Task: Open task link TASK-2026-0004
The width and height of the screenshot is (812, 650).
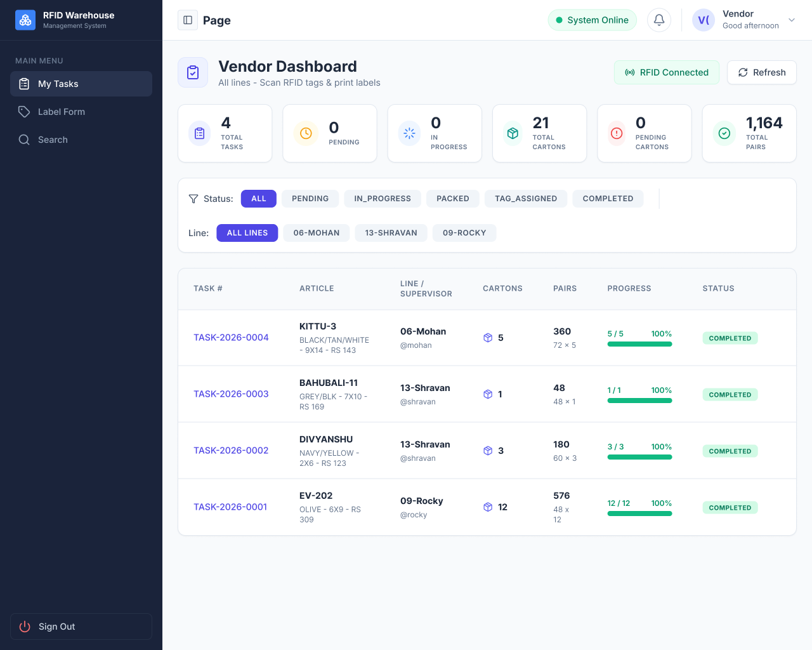Action: 231,338
